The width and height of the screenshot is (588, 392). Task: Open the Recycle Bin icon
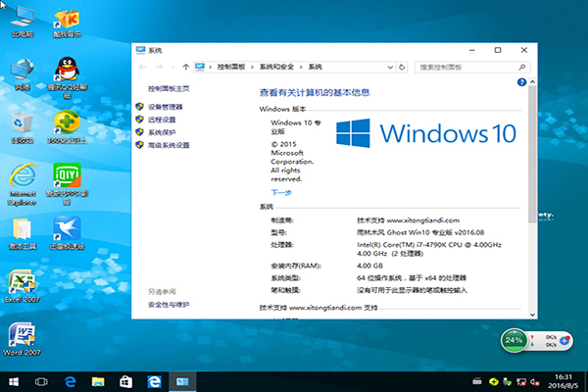coord(23,127)
